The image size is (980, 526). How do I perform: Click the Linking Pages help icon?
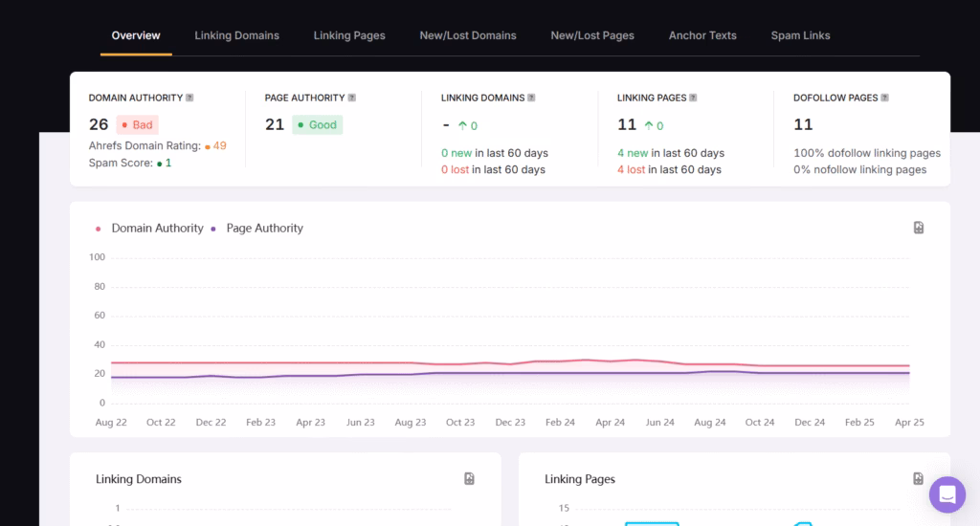point(693,98)
